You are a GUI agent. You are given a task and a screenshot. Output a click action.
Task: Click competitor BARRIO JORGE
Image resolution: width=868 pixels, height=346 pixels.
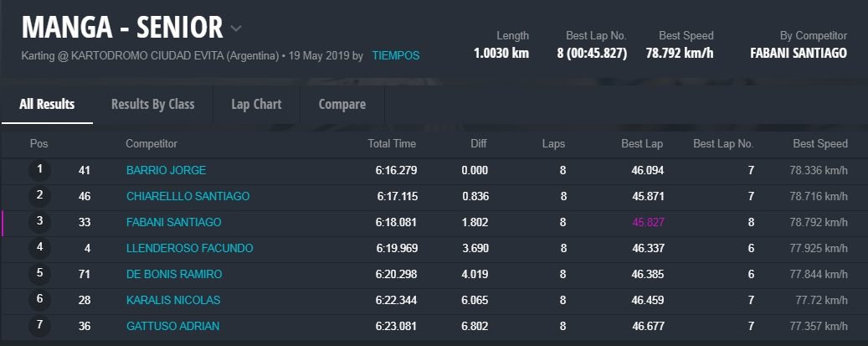[166, 170]
